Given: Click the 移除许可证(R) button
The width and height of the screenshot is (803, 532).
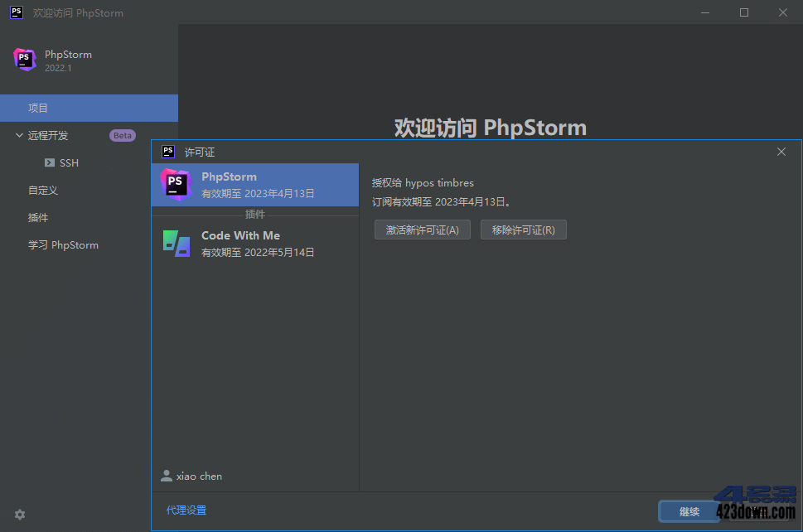Looking at the screenshot, I should (x=523, y=230).
